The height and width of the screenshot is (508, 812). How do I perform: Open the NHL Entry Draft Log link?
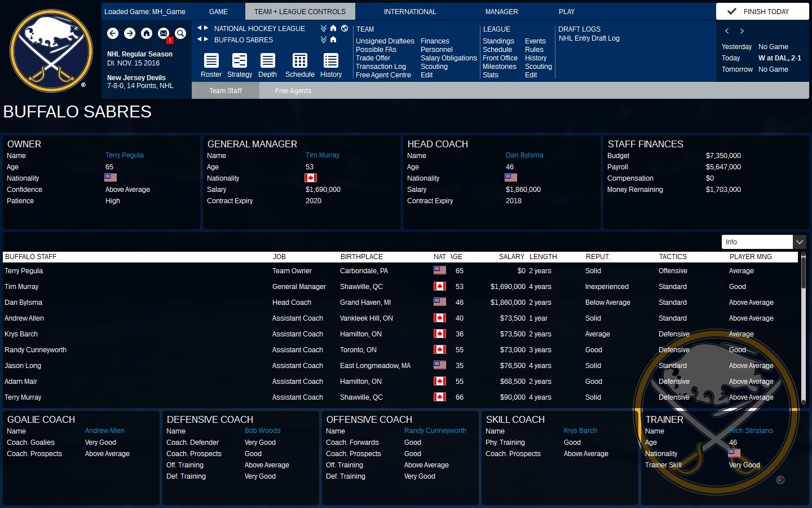pyautogui.click(x=589, y=38)
